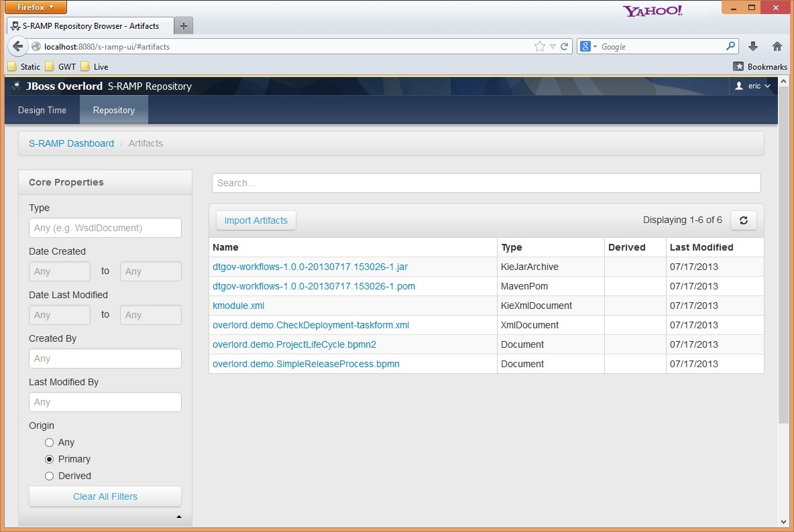Reload the page using the address bar icon

(x=565, y=46)
